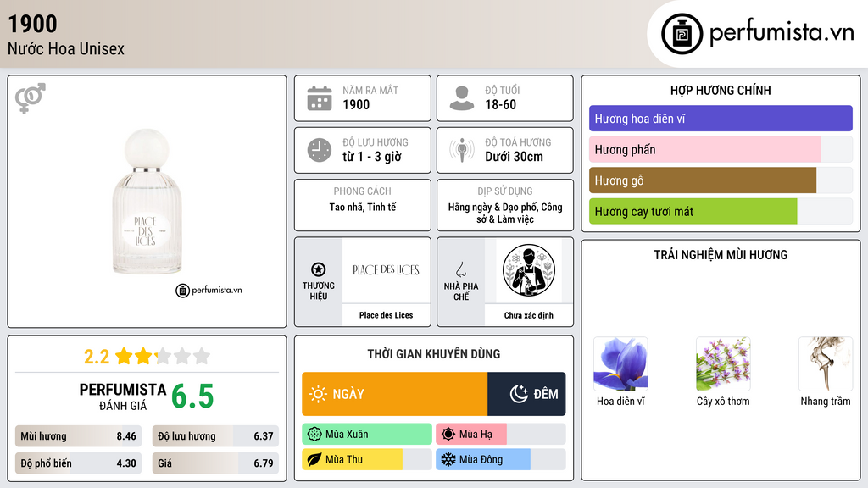868x488 pixels.
Task: Click the snowflake icon for Mùa Đông
Action: pyautogui.click(x=448, y=459)
